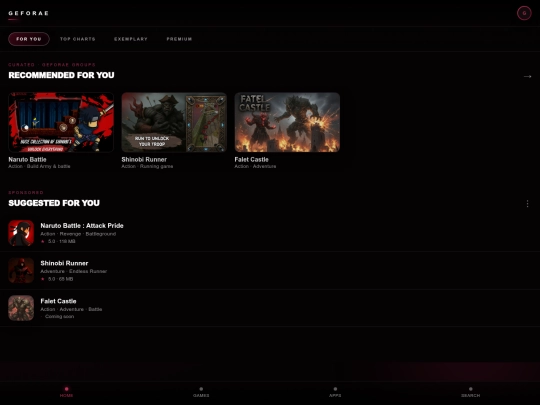Click the Falet Castle list app icon
Image resolution: width=540 pixels, height=405 pixels.
(x=21, y=308)
